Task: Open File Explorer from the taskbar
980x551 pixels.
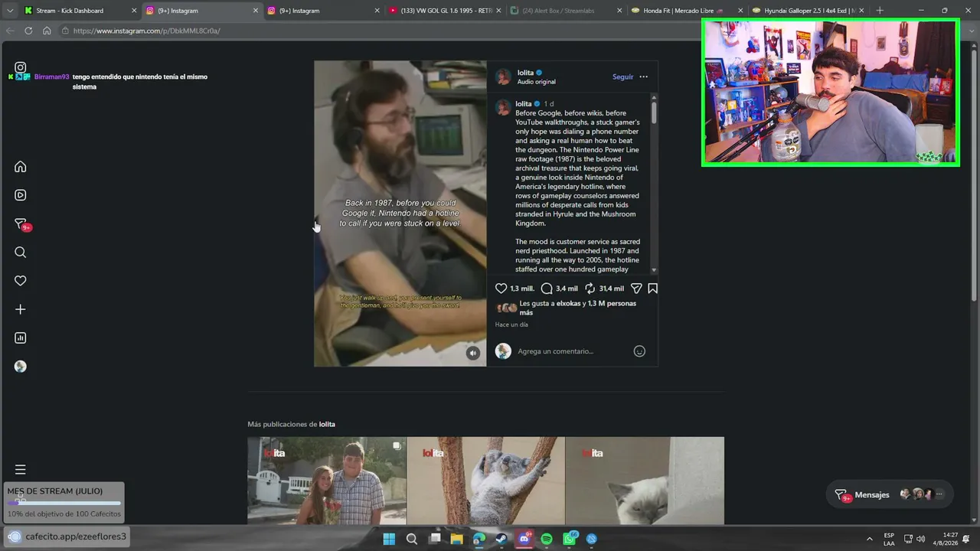Action: point(457,539)
